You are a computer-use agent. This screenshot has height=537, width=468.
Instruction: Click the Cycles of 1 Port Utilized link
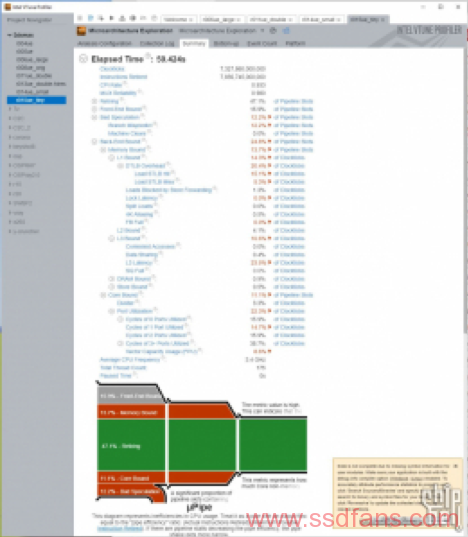[x=154, y=327]
